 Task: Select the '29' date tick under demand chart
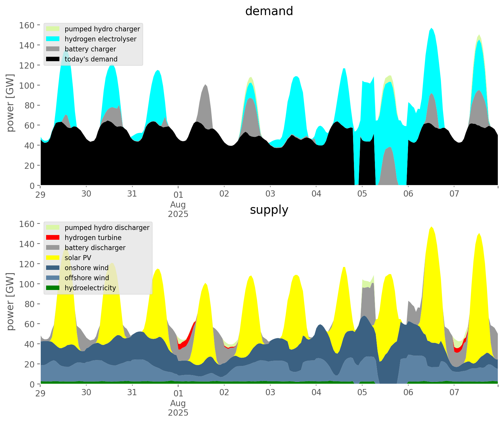(40, 194)
